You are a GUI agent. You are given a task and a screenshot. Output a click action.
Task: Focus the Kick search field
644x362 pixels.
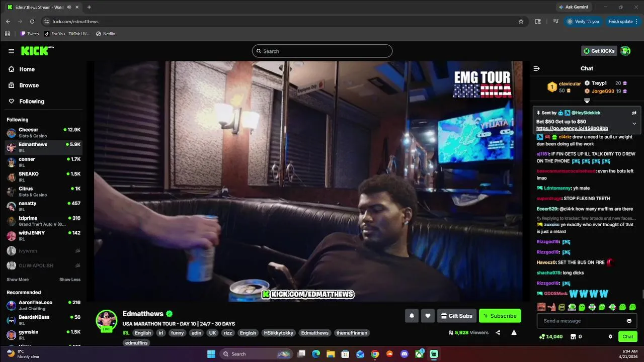click(x=322, y=51)
